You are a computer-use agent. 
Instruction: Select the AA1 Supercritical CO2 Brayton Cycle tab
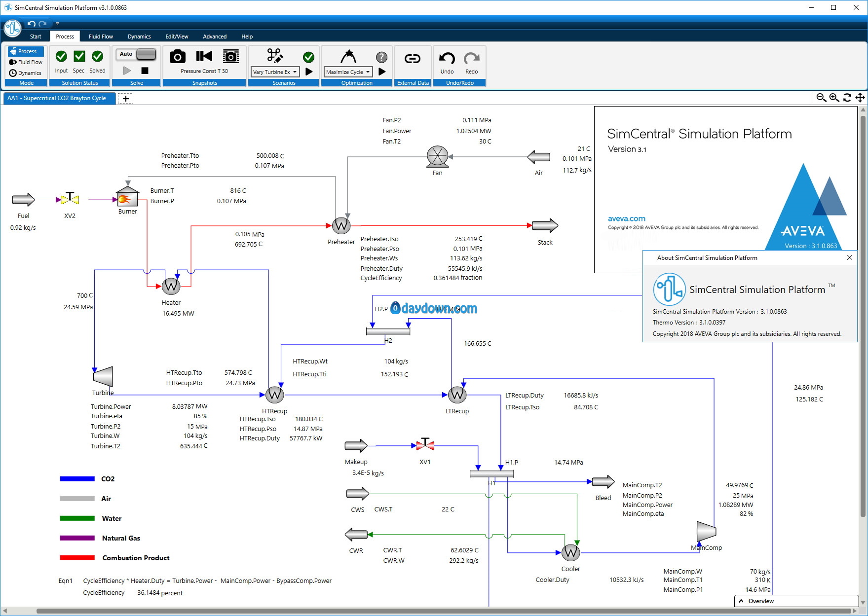tap(60, 98)
